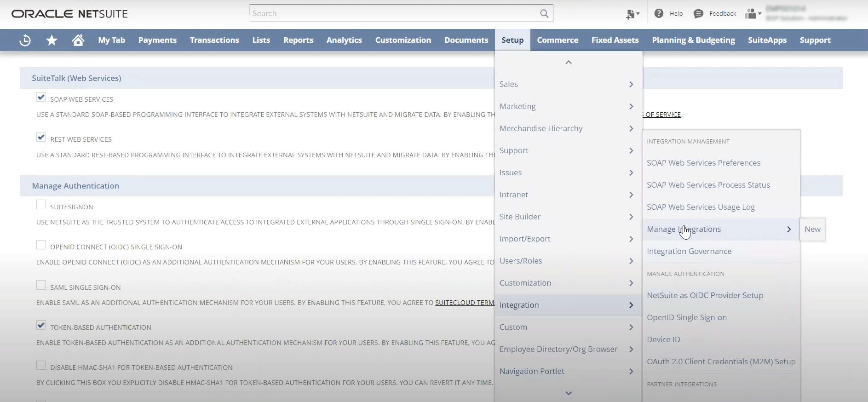Select Custom in Setup menu
Screen dimensions: 868x402
[568, 327]
